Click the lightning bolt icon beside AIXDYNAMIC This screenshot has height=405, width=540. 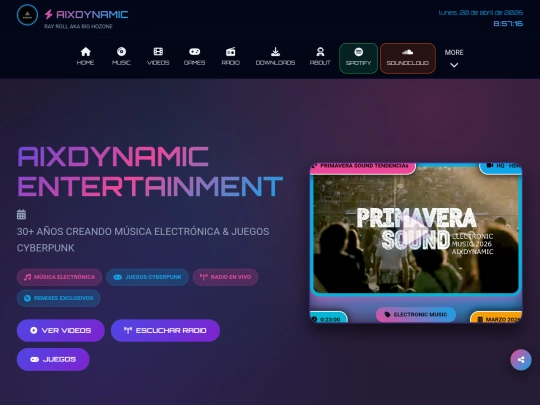[x=49, y=14]
